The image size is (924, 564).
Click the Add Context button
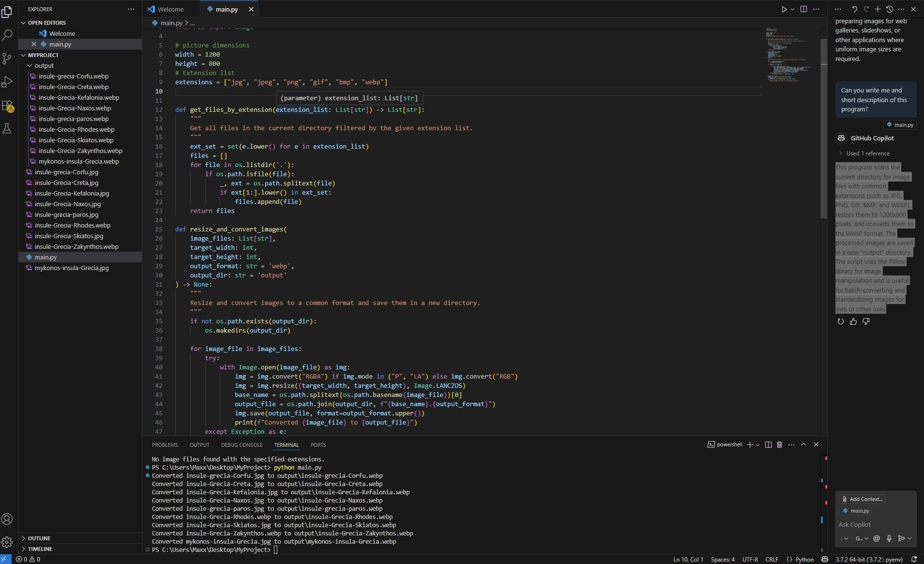[862, 499]
